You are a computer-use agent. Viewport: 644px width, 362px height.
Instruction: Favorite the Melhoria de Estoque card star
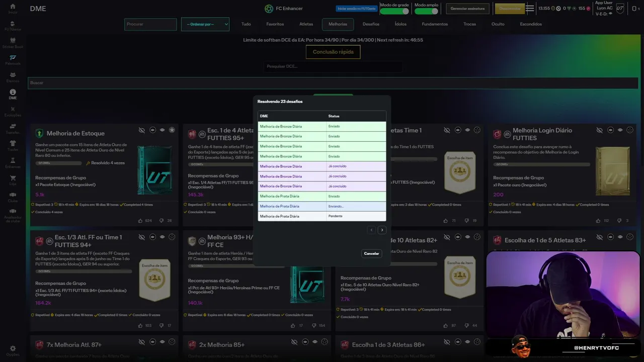(x=172, y=130)
